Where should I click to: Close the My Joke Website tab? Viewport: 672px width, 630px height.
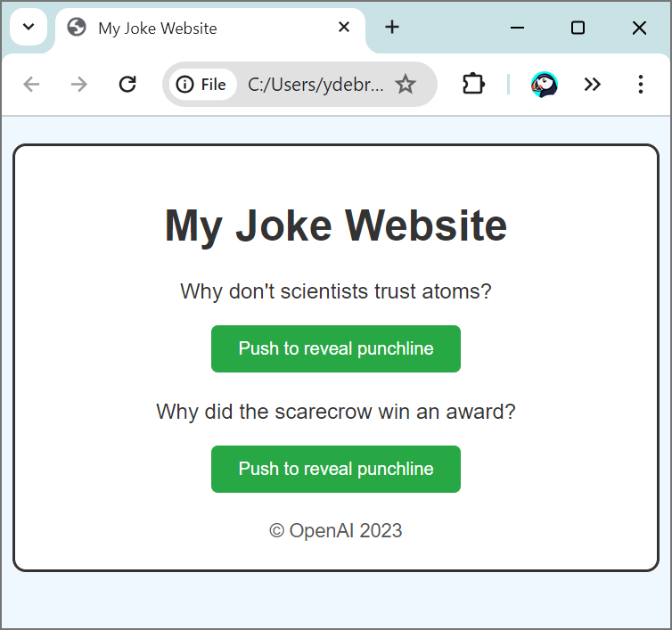click(x=344, y=28)
